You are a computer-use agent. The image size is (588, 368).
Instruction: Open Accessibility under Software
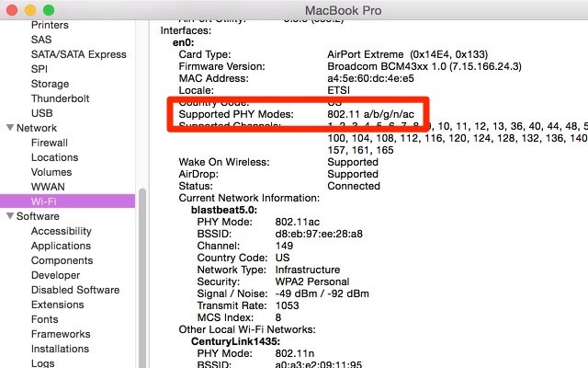tap(62, 231)
